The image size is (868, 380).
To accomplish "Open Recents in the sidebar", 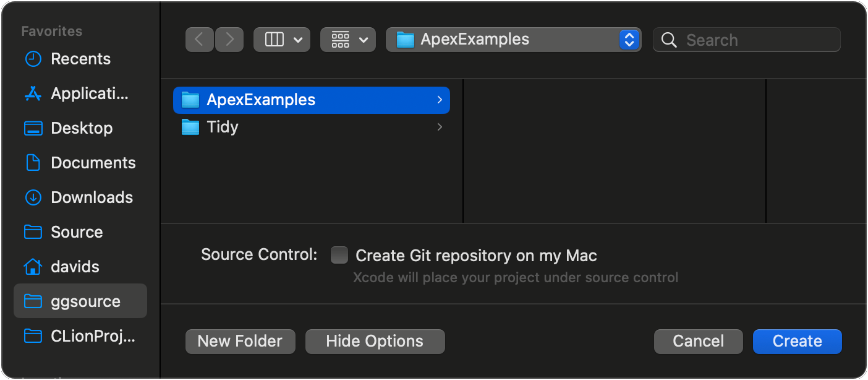I will click(80, 59).
